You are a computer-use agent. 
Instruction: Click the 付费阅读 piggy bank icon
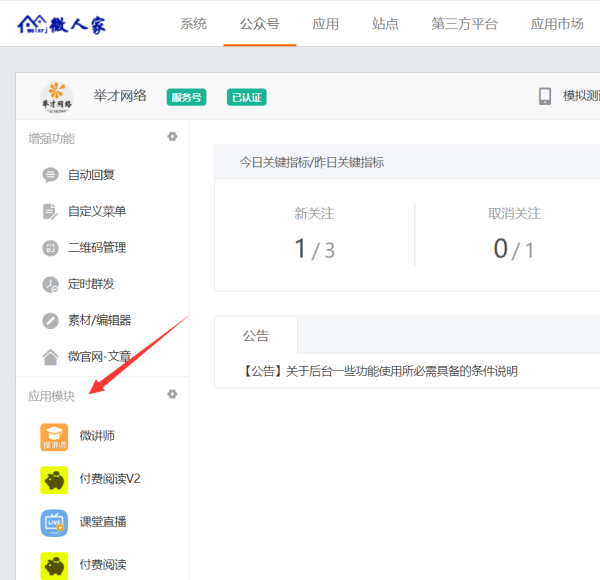54,566
